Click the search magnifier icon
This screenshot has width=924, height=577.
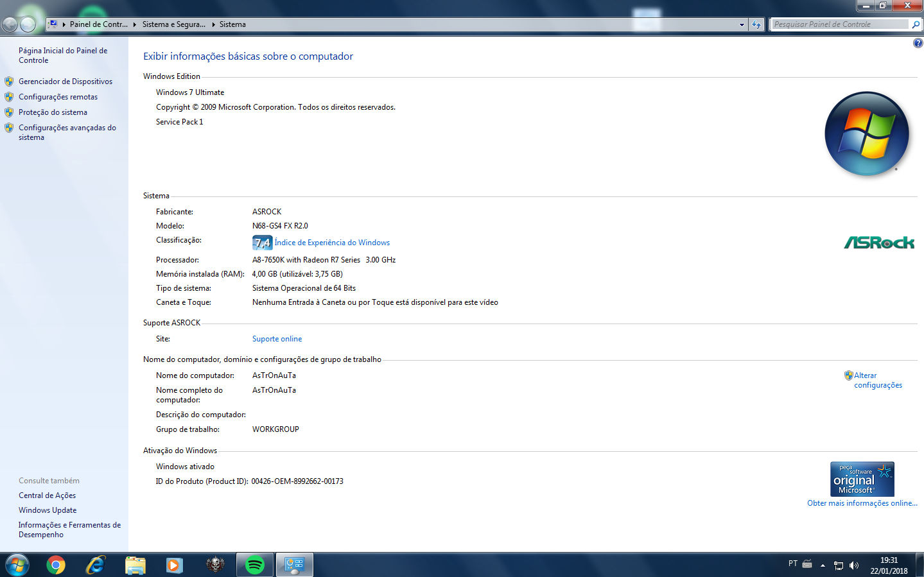click(x=916, y=24)
